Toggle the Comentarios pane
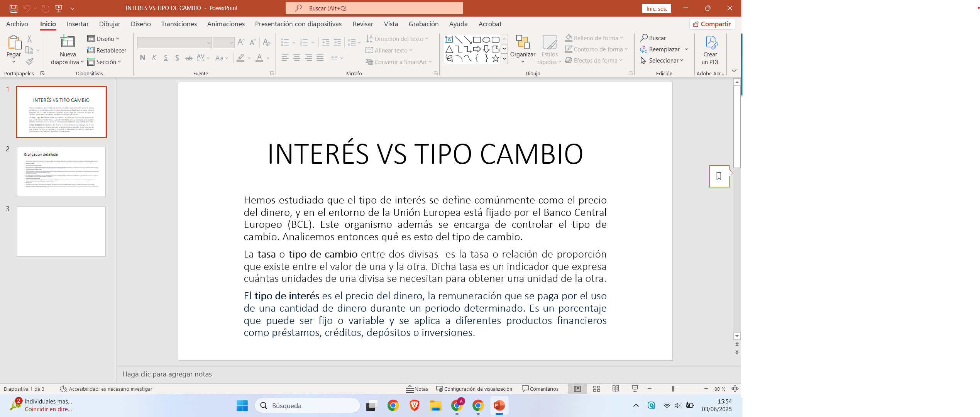 tap(540, 389)
